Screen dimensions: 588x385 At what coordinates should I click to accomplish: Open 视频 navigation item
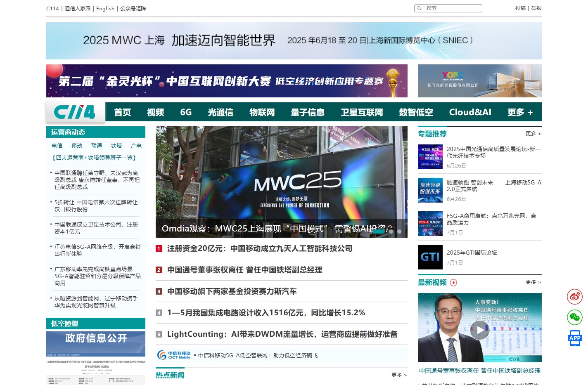[x=155, y=112]
